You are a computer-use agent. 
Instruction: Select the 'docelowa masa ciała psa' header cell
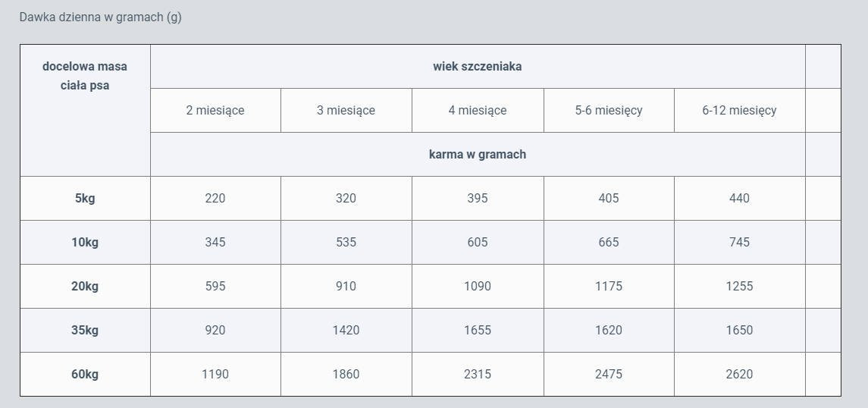click(x=85, y=76)
